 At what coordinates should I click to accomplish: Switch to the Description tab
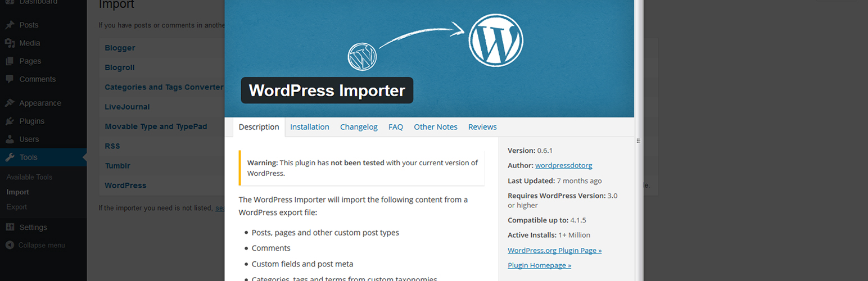(x=259, y=127)
